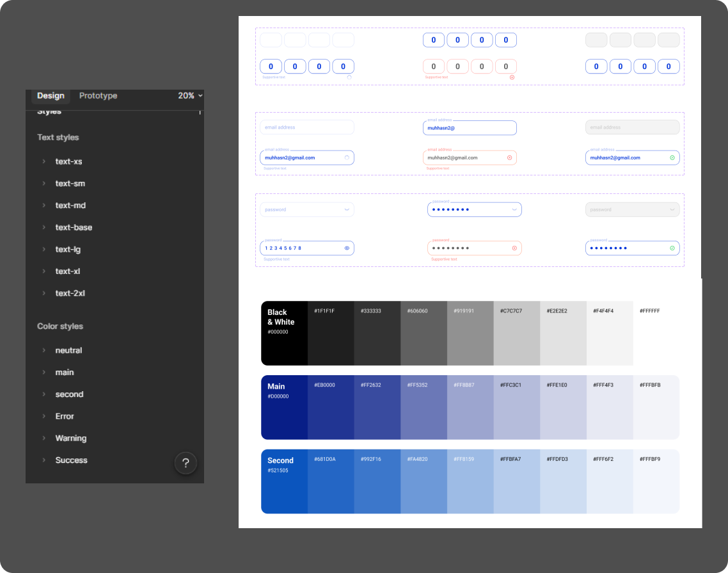Click the eye toggle in the default password field
Image resolution: width=728 pixels, height=573 pixels.
[x=347, y=209]
